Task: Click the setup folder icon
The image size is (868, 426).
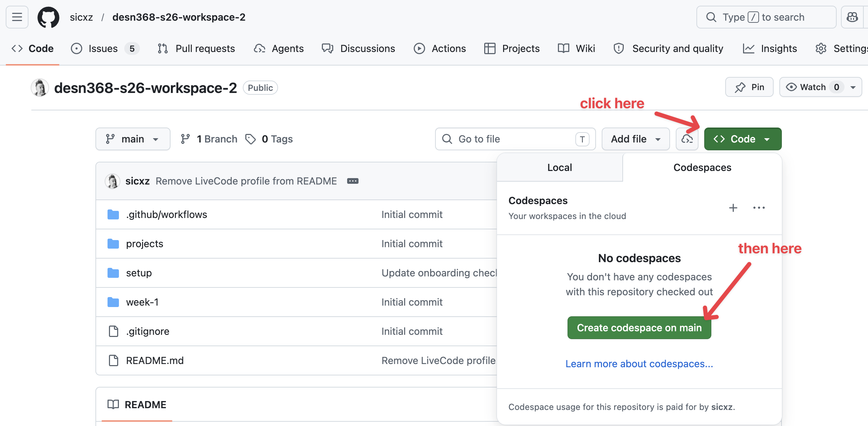Action: point(113,273)
